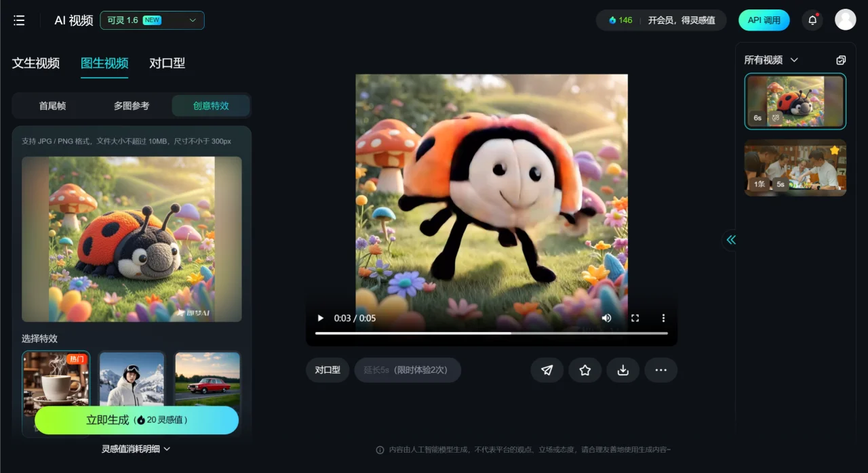
Task: Click the 立即生成 generate button
Action: coord(136,420)
